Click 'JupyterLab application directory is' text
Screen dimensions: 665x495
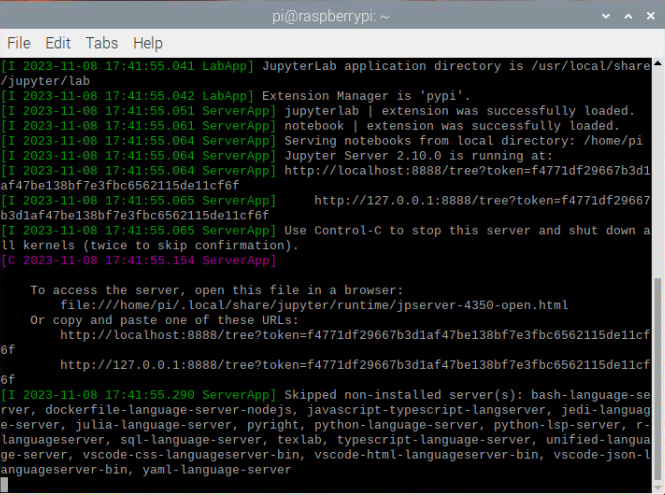[x=393, y=66]
